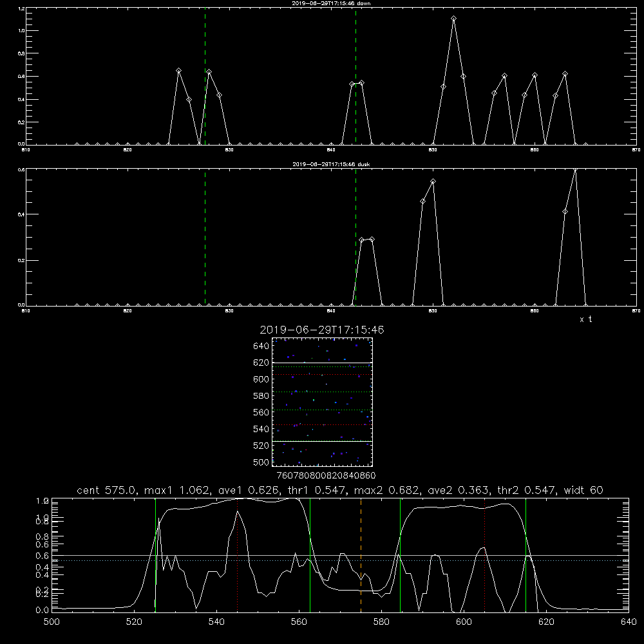Click the timestamp title above the scatter image
The width and height of the screenshot is (644, 644).
click(x=322, y=330)
